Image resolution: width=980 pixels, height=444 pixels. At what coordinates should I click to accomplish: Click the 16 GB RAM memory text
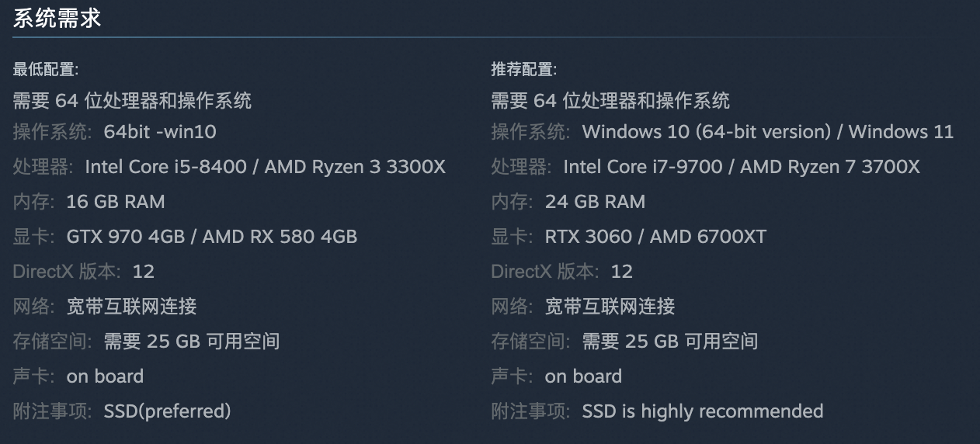click(x=116, y=202)
